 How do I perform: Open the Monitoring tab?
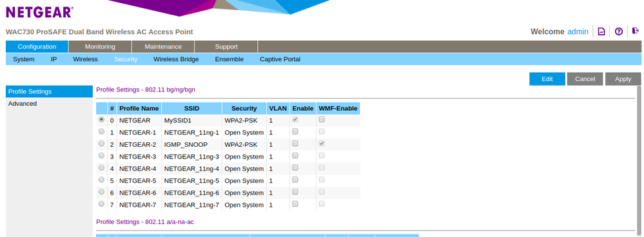click(x=100, y=47)
